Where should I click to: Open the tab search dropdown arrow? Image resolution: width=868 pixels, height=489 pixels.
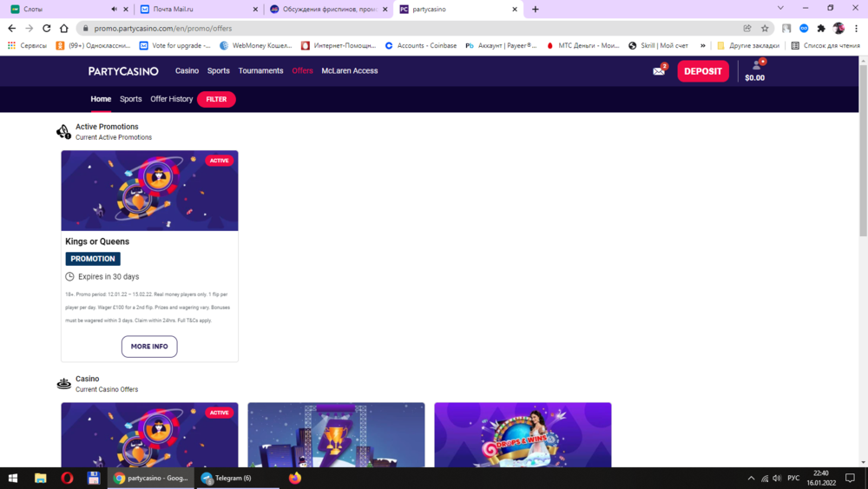pyautogui.click(x=780, y=8)
